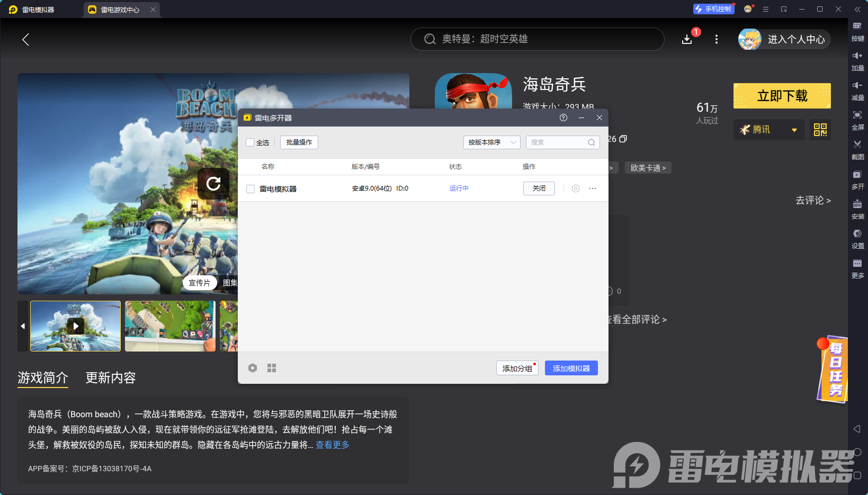Expand the 按版本排序 sort dropdown
868x495 pixels.
491,142
